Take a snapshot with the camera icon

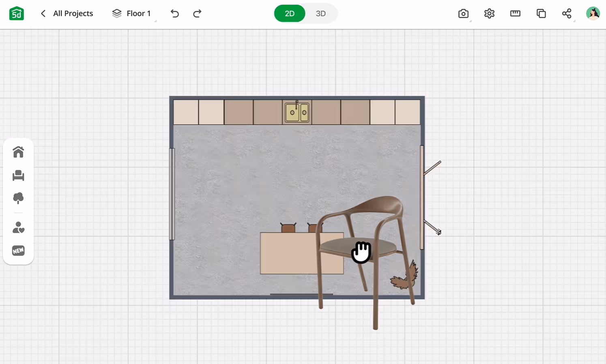463,13
